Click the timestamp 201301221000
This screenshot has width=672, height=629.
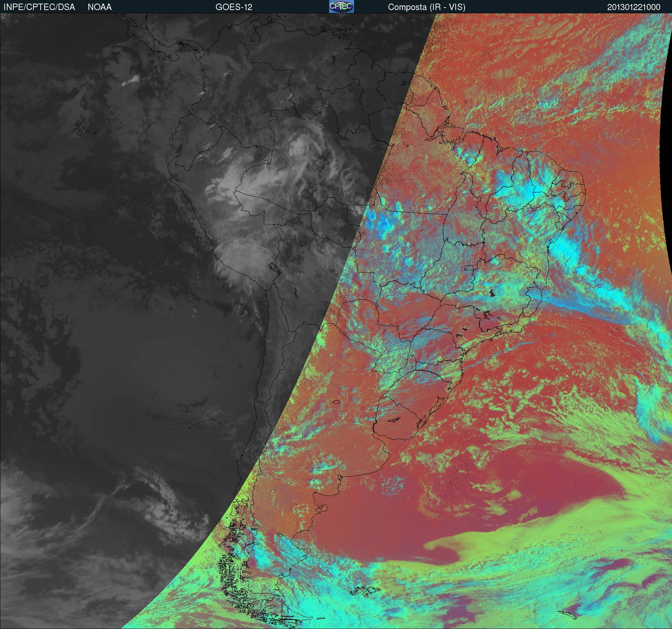[634, 7]
